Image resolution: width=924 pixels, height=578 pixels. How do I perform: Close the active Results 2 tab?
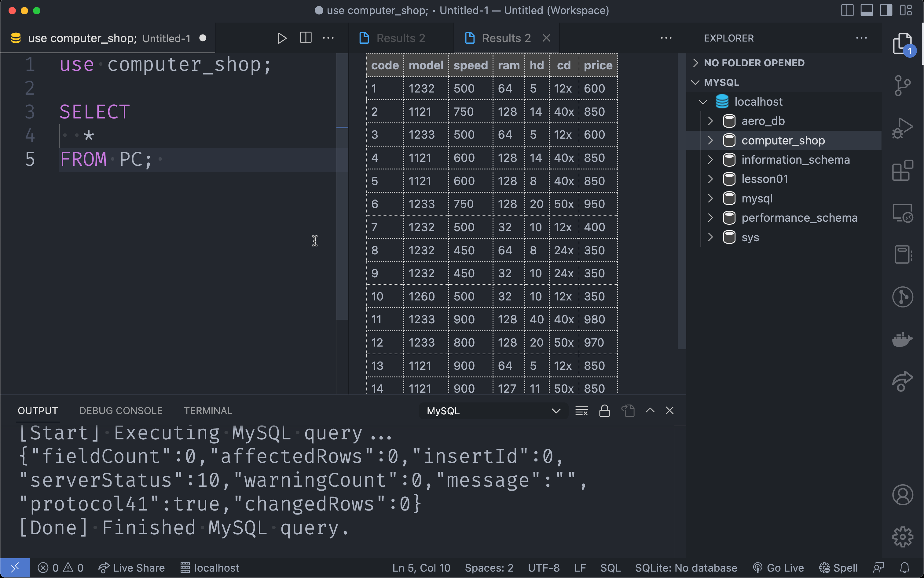click(547, 38)
